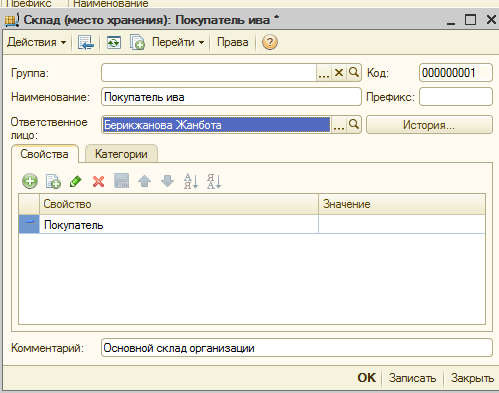Open the Перейти dropdown menu
This screenshot has width=499, height=393.
click(x=178, y=42)
